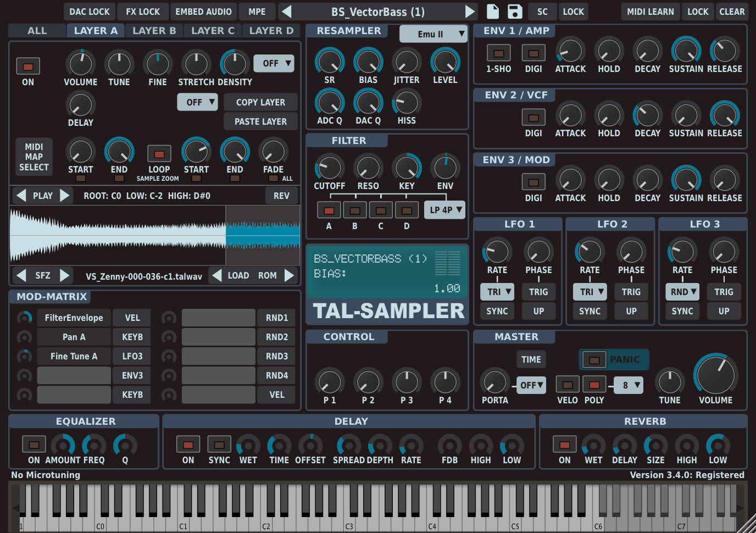Open the MIDI MAP SELECT panel
This screenshot has height=533, width=756.
(34, 157)
